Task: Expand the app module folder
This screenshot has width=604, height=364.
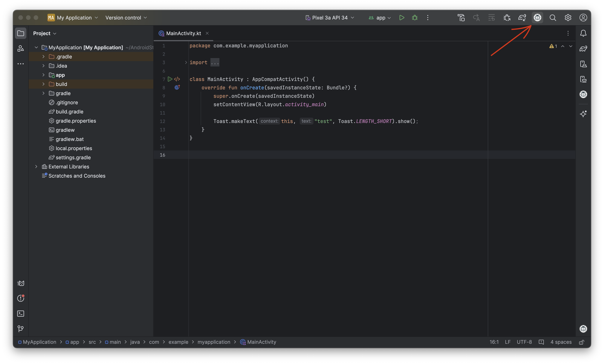Action: click(x=43, y=75)
